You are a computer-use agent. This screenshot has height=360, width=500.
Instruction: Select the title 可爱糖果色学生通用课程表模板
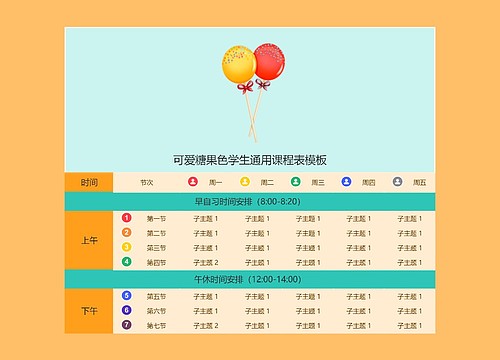250,160
